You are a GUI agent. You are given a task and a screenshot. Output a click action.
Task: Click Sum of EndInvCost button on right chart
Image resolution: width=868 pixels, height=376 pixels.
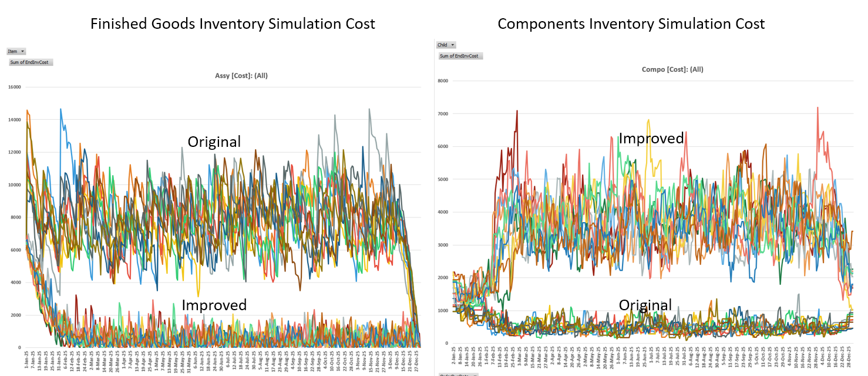click(460, 56)
